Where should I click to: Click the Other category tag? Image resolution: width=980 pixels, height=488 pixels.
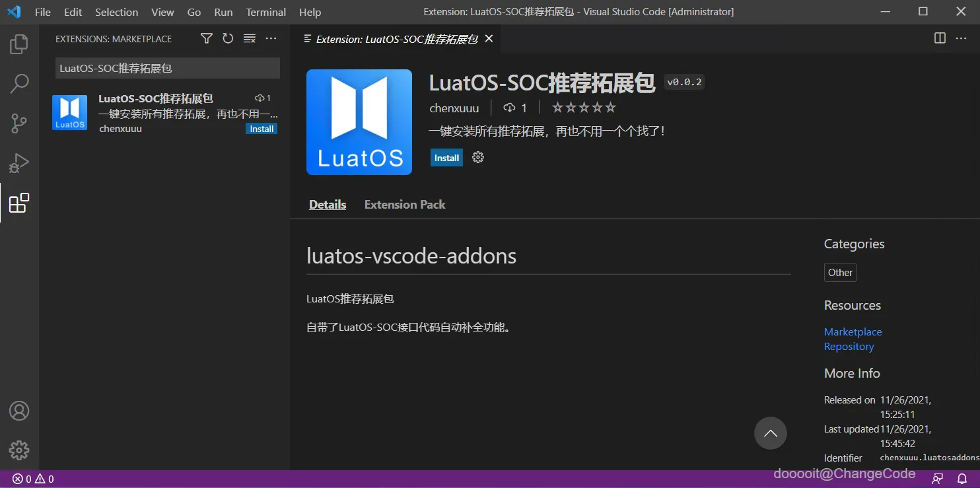point(840,273)
